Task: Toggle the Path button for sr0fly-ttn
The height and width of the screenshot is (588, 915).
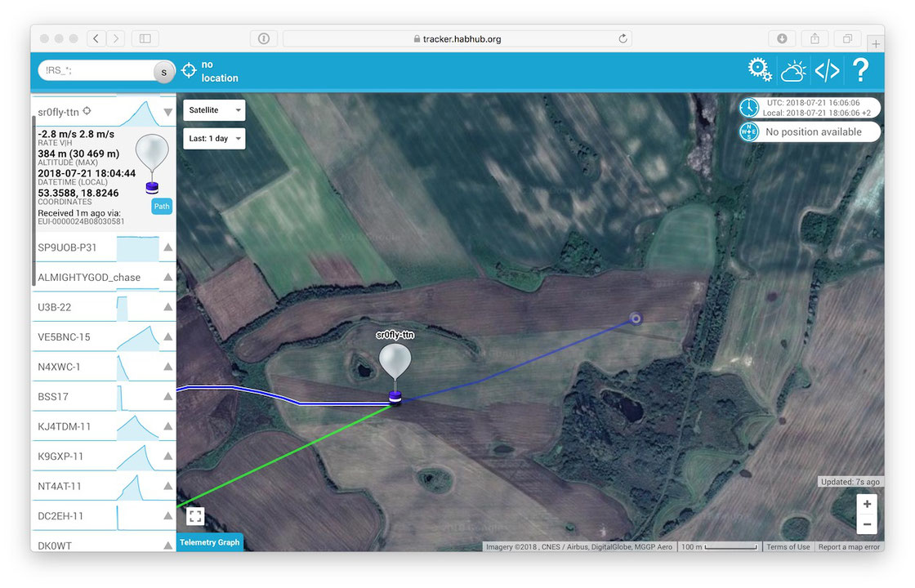Action: [x=162, y=207]
